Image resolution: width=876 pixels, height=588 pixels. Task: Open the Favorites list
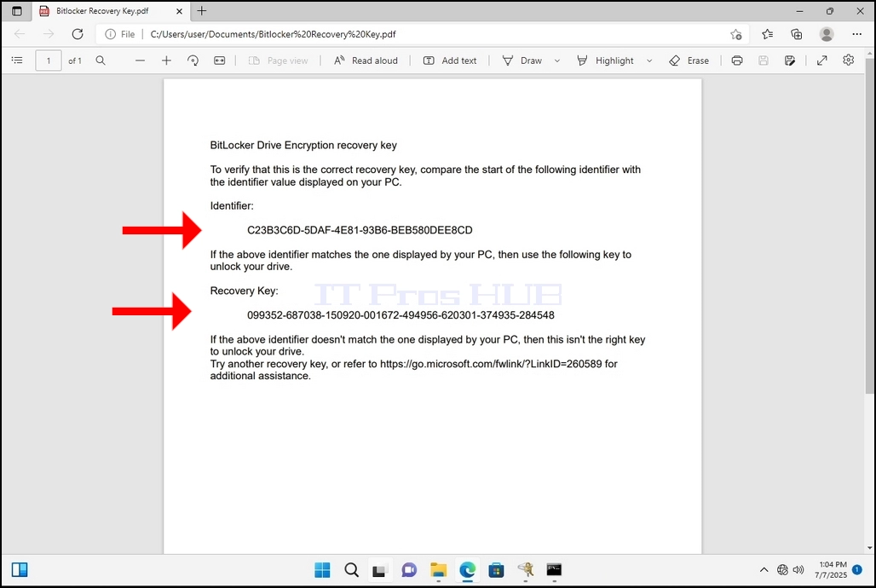[x=767, y=34]
